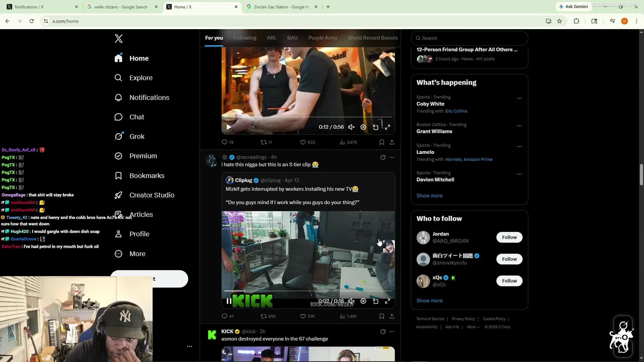The width and height of the screenshot is (644, 362).
Task: Open more options for Grant Williams trend
Action: (519, 126)
